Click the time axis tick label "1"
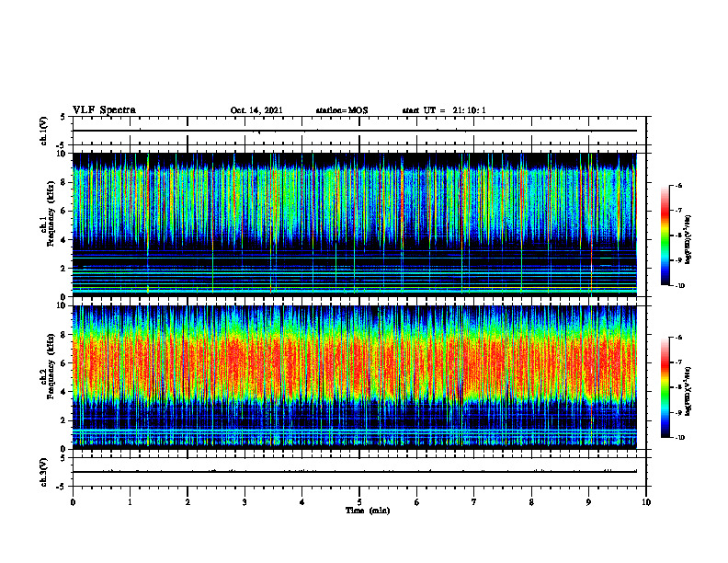 point(130,502)
